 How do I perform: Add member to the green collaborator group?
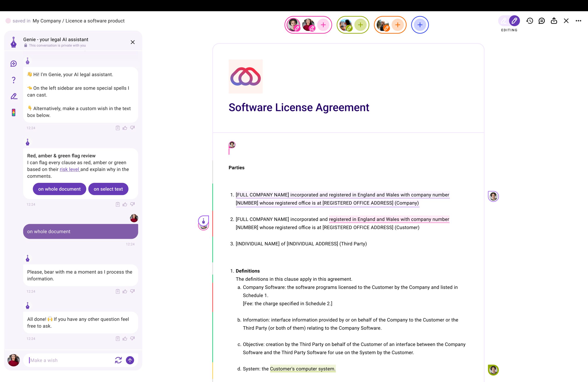click(360, 25)
